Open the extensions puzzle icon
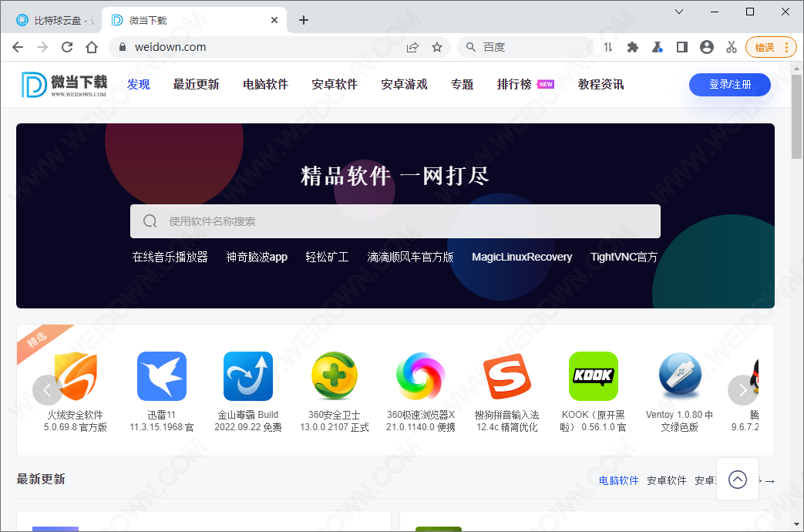Screen dimensions: 804x532 633,47
